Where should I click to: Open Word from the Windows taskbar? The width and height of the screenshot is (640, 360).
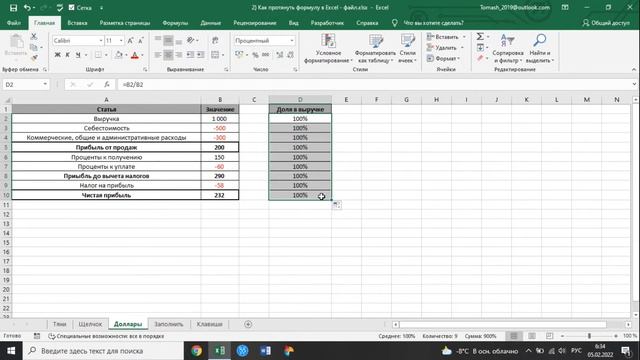(265, 351)
